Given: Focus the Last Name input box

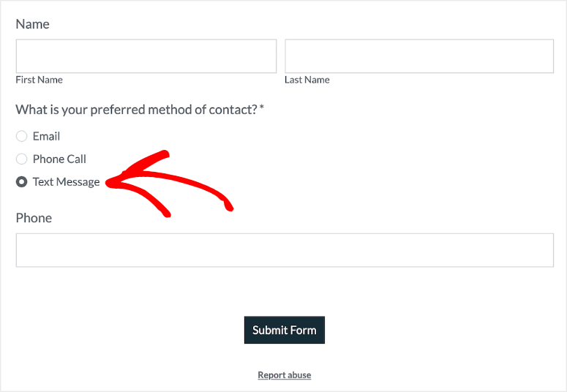Looking at the screenshot, I should coord(418,56).
